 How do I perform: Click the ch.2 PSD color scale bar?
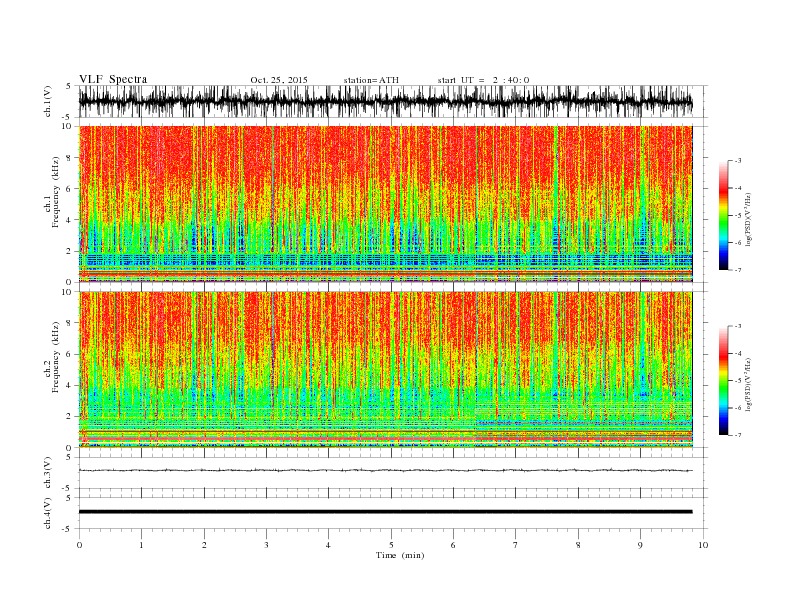point(723,380)
